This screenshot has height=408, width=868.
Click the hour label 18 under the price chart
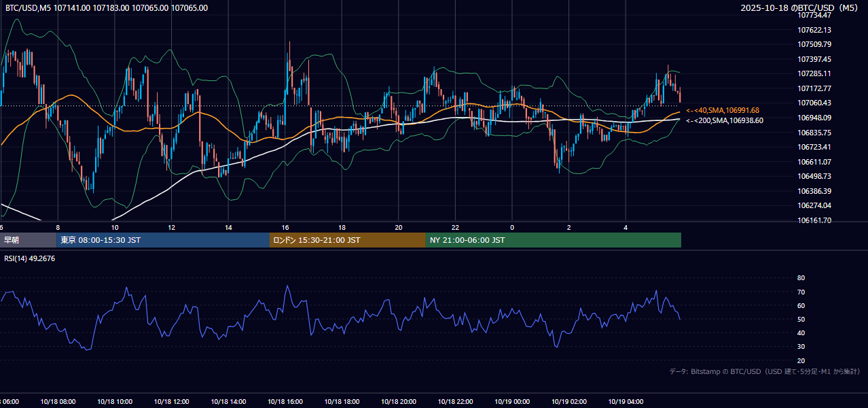(x=342, y=228)
